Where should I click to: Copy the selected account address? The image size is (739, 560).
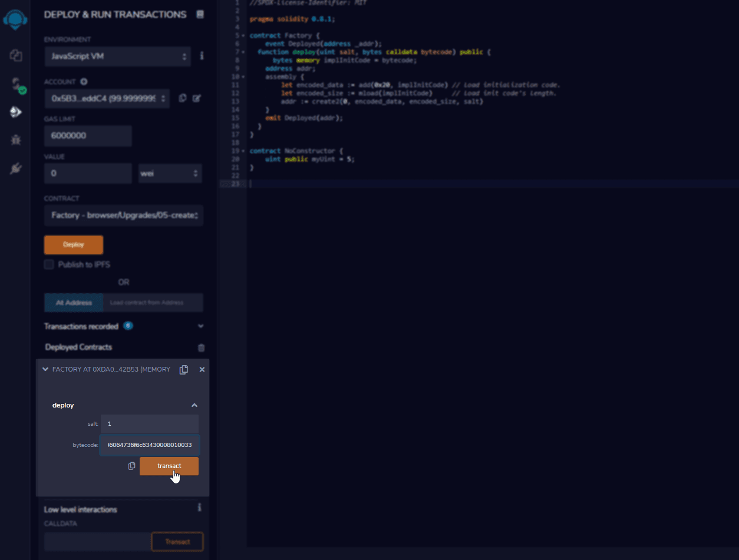183,98
